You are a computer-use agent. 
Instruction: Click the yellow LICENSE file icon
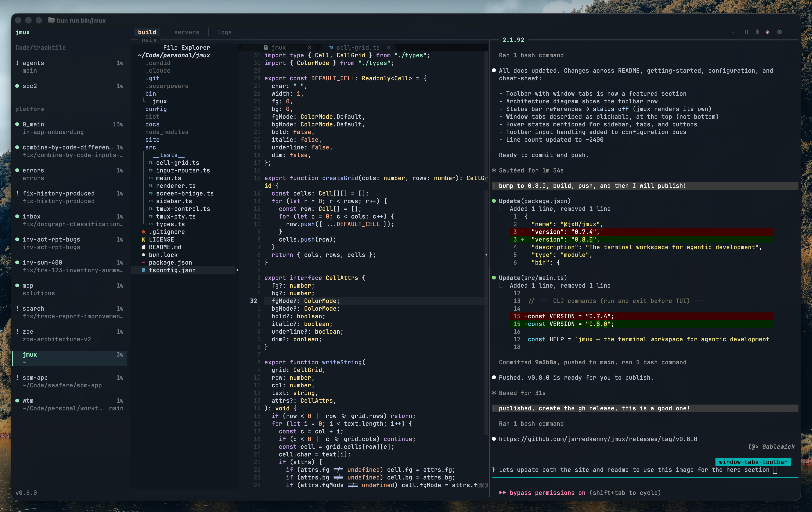coord(143,239)
